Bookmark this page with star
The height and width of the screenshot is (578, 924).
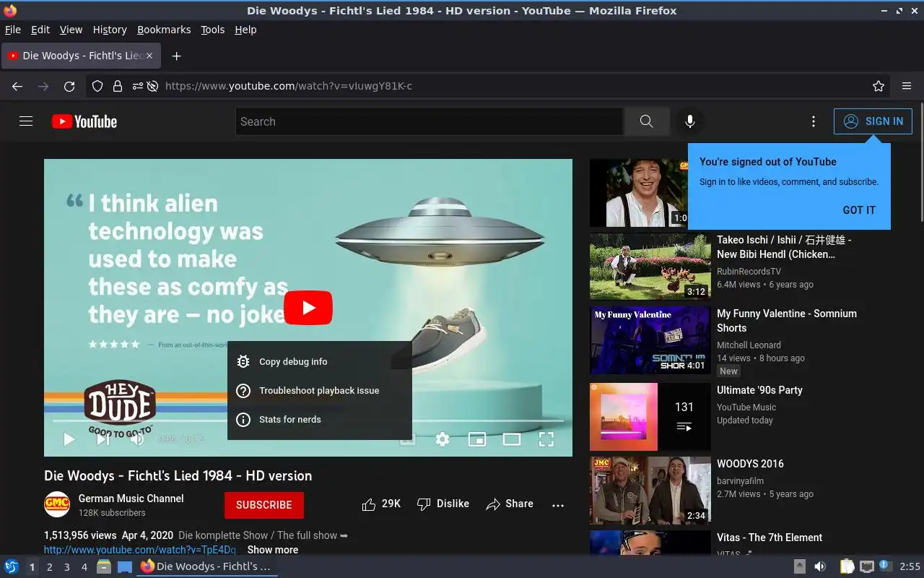click(879, 86)
